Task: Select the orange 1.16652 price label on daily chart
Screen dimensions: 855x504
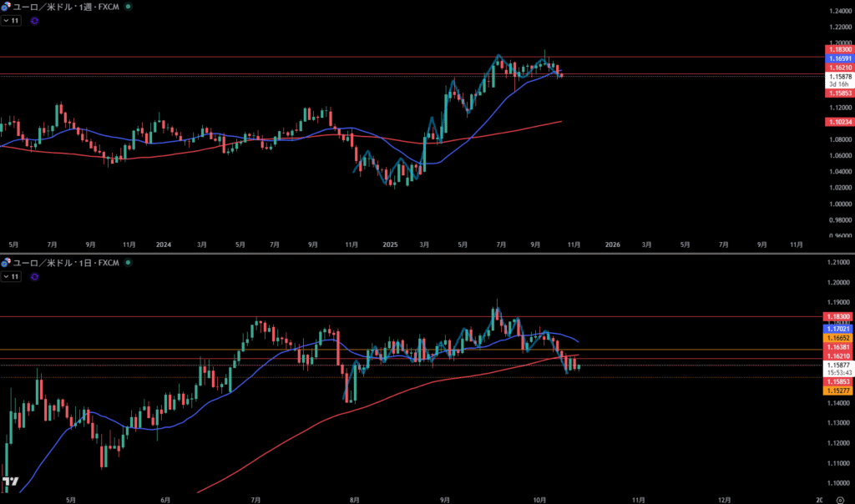Action: pos(838,337)
